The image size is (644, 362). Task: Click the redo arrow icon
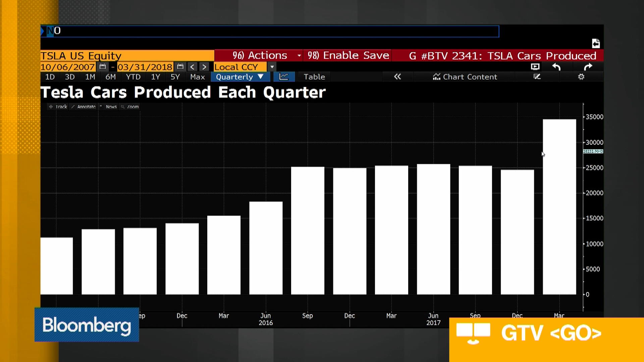[x=588, y=67]
